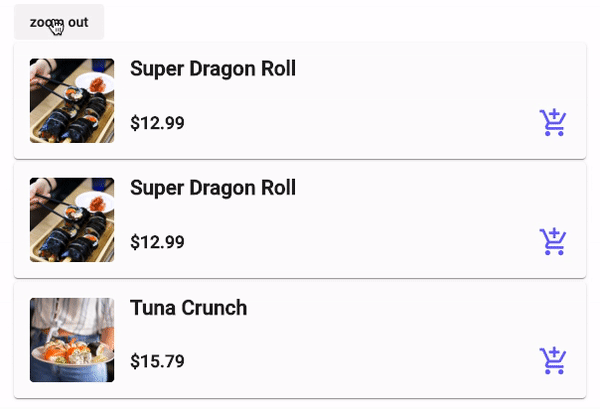Open the Tuna Crunch photo
This screenshot has width=600, height=409.
click(x=72, y=339)
